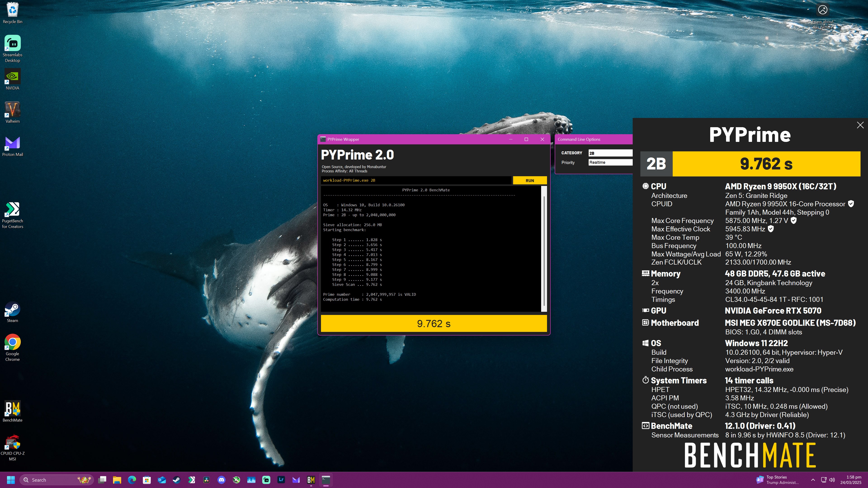Open the BenchMate desktop shortcut
Viewport: 868px width, 488px height.
click(x=12, y=411)
